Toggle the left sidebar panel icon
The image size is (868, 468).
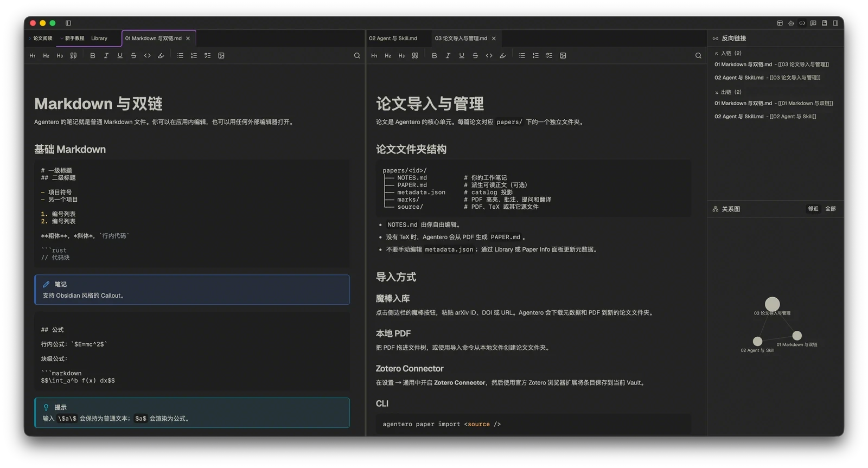(68, 23)
